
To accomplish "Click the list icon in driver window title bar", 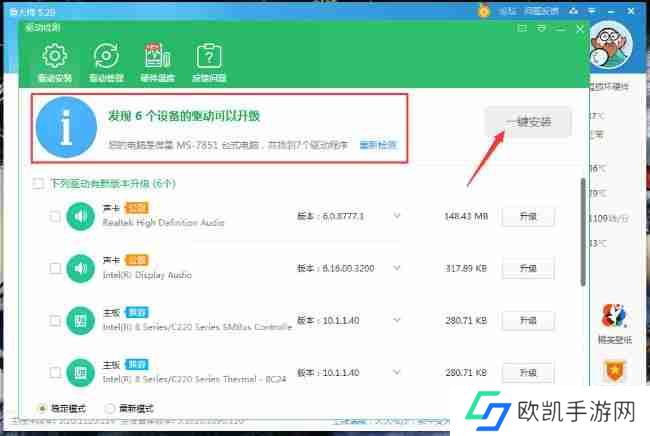I will tap(522, 28).
